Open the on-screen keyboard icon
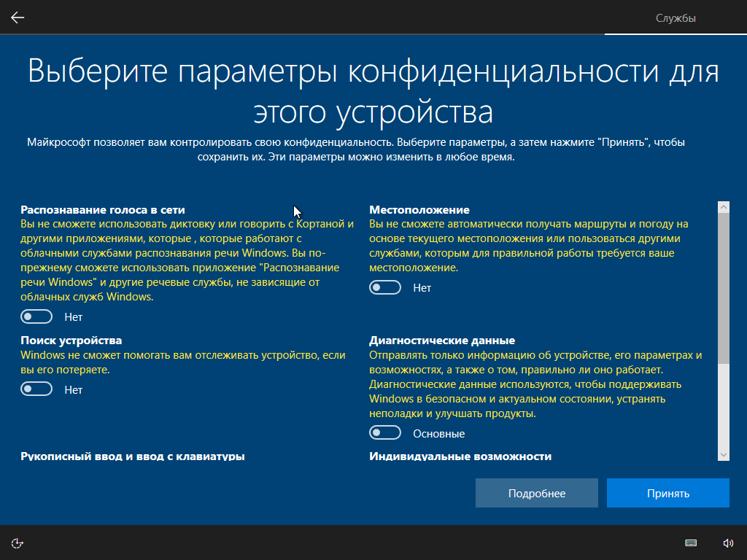Screen dimensions: 747x560 click(690, 542)
